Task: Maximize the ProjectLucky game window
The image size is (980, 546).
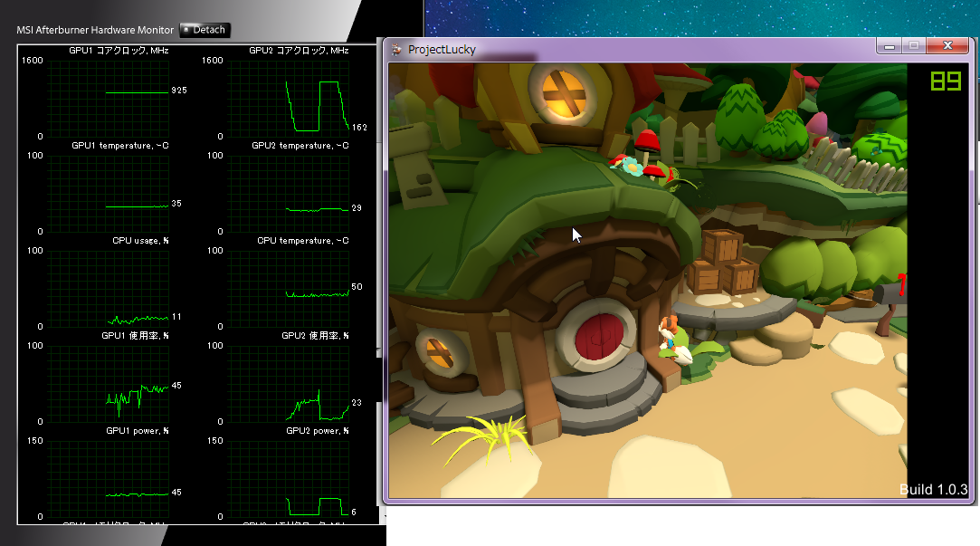Action: click(x=914, y=45)
